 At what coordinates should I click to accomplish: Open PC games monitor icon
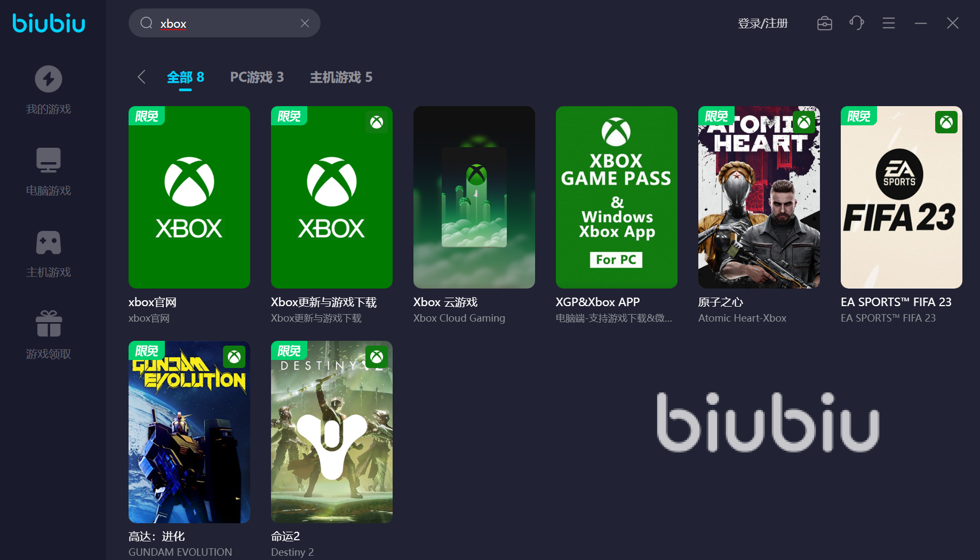click(x=49, y=160)
